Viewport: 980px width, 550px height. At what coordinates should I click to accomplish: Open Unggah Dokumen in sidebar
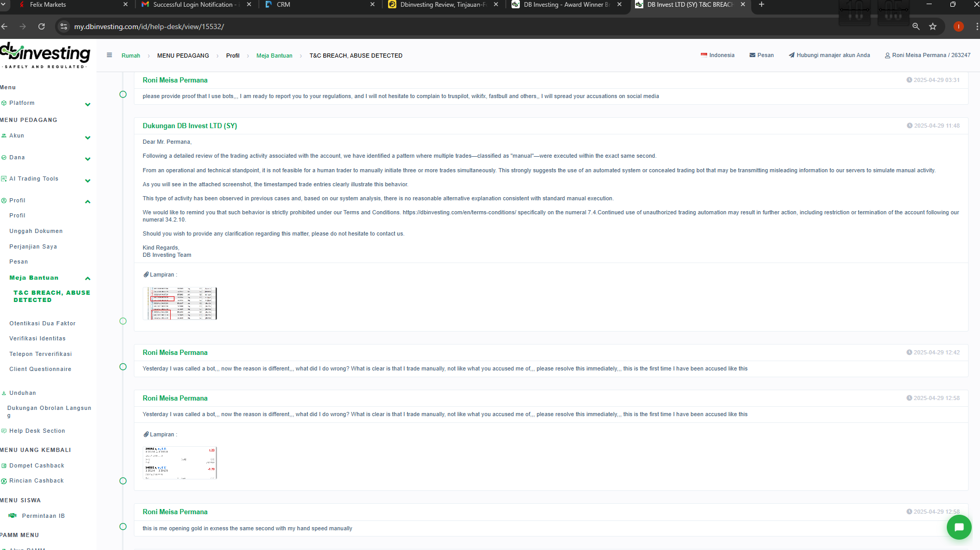coord(36,231)
